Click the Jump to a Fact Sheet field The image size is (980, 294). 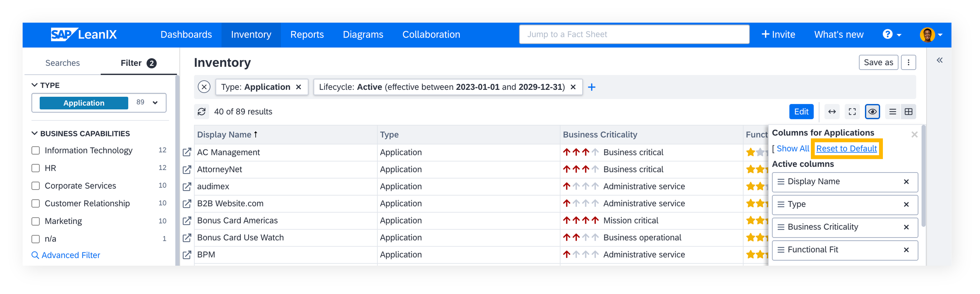(x=634, y=34)
